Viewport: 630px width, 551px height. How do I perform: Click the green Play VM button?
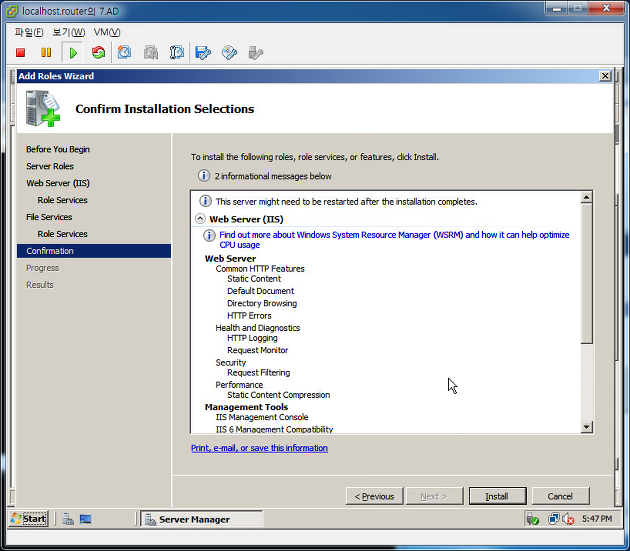click(x=73, y=53)
